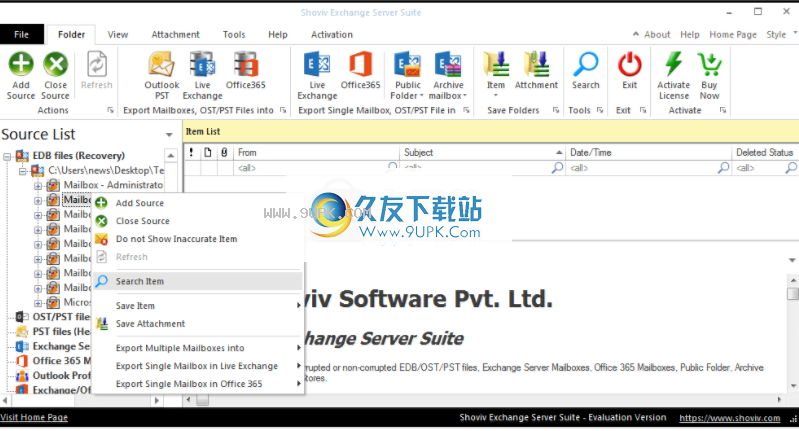
Task: Open the Source List panel dropdown arrow
Action: tap(169, 135)
